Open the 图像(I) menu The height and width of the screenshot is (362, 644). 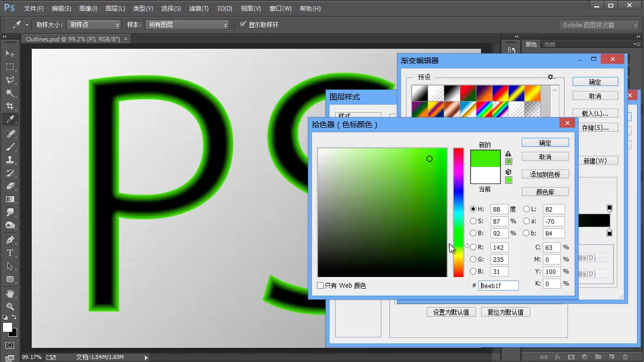click(x=89, y=9)
